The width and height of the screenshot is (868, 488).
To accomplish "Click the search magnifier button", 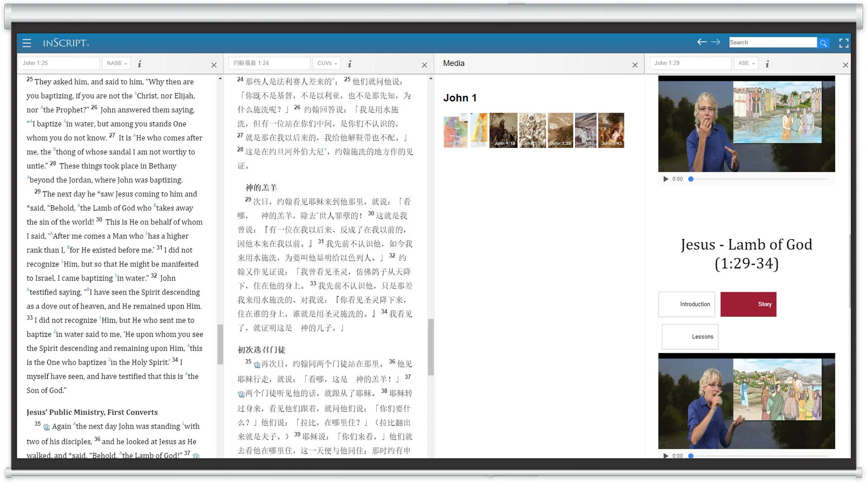I will pos(823,43).
